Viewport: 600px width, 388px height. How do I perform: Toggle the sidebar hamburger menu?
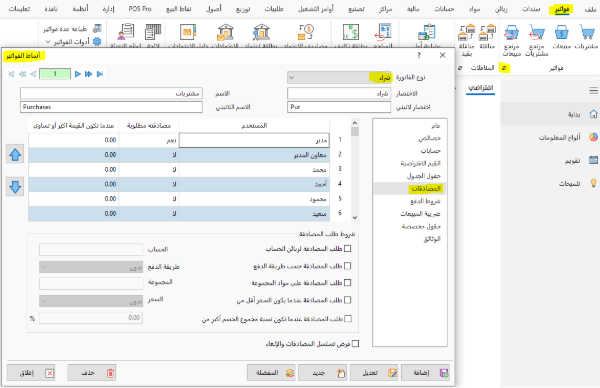(x=593, y=91)
